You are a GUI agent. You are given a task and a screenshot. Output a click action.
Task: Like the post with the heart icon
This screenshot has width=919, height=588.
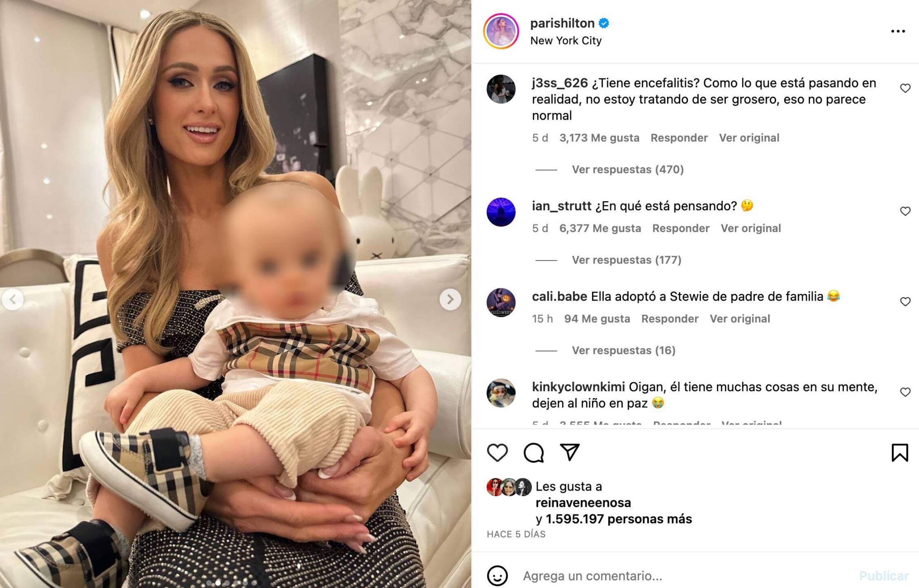click(x=497, y=452)
